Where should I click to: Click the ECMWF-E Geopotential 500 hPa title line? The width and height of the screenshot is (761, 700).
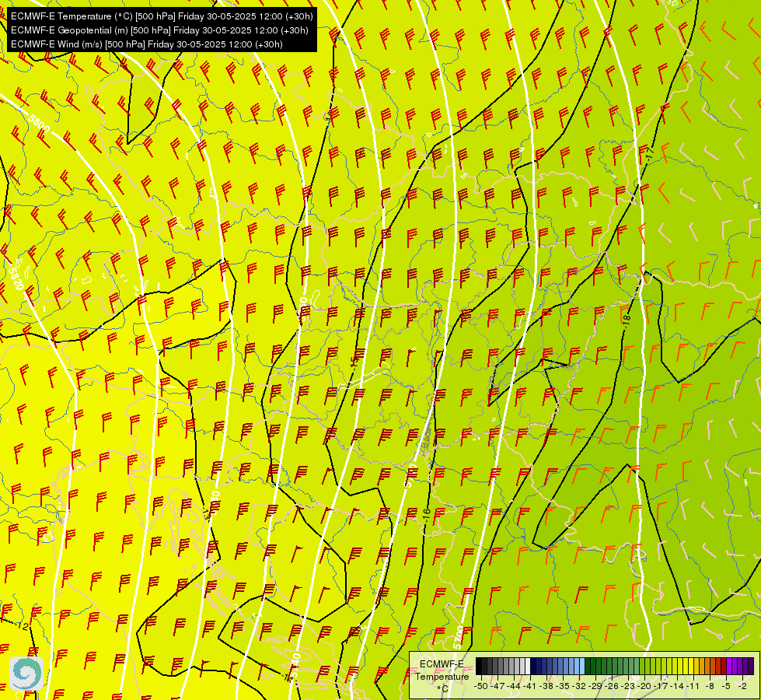(x=159, y=30)
